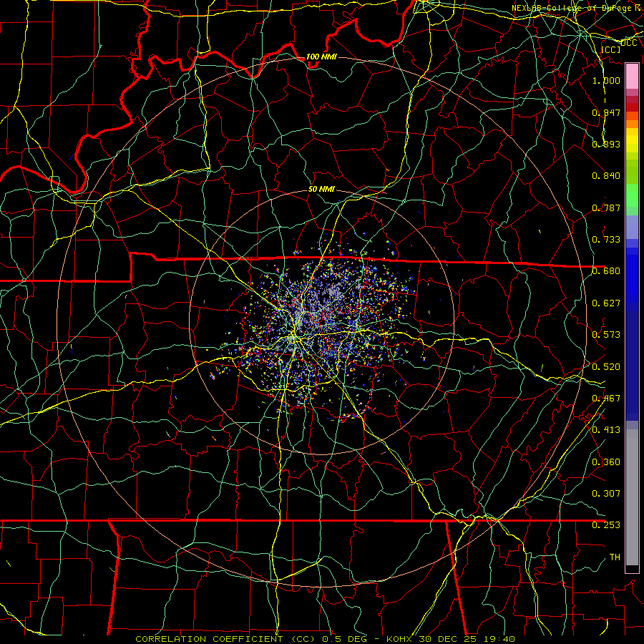The height and width of the screenshot is (644, 644).
Task: Click the NEXLAB-College of DuPage credit text
Action: tap(577, 8)
